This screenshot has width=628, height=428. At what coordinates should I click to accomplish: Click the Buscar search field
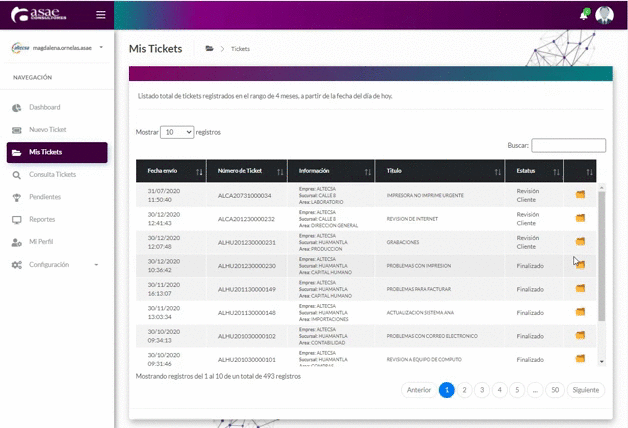coord(568,146)
